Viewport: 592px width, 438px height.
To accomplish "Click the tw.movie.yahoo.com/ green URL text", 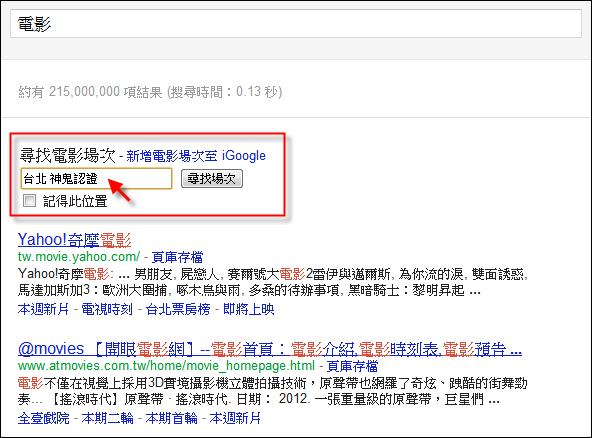I will (x=79, y=257).
